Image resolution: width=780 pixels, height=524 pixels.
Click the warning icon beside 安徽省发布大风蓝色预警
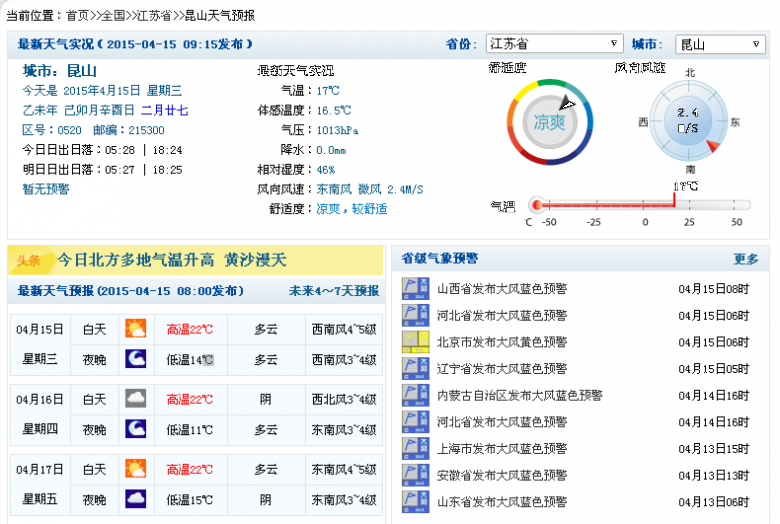point(415,475)
